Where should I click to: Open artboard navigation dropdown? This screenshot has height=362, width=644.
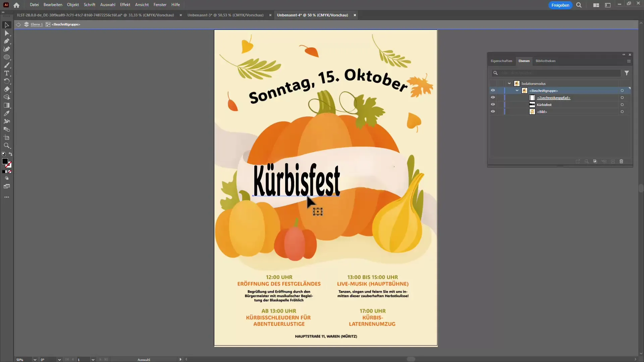pyautogui.click(x=93, y=360)
